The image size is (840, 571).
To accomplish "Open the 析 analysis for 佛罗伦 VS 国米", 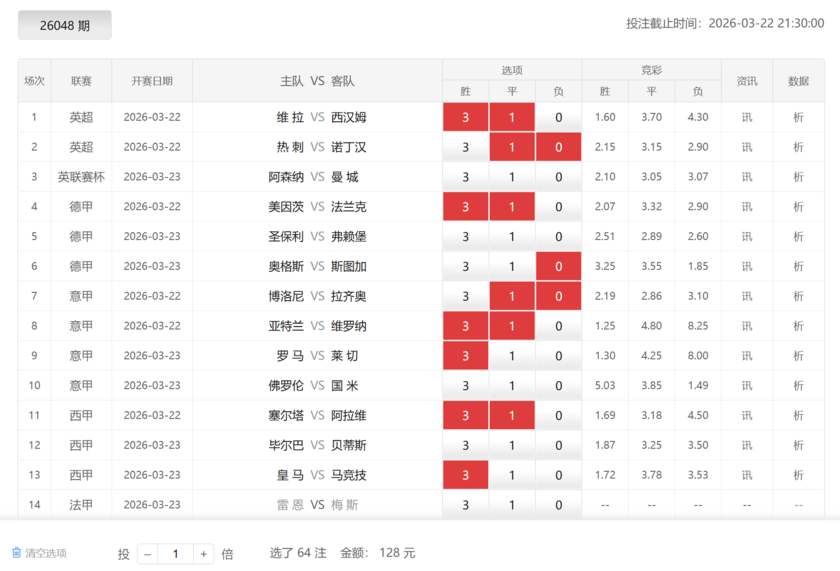I will pyautogui.click(x=798, y=386).
